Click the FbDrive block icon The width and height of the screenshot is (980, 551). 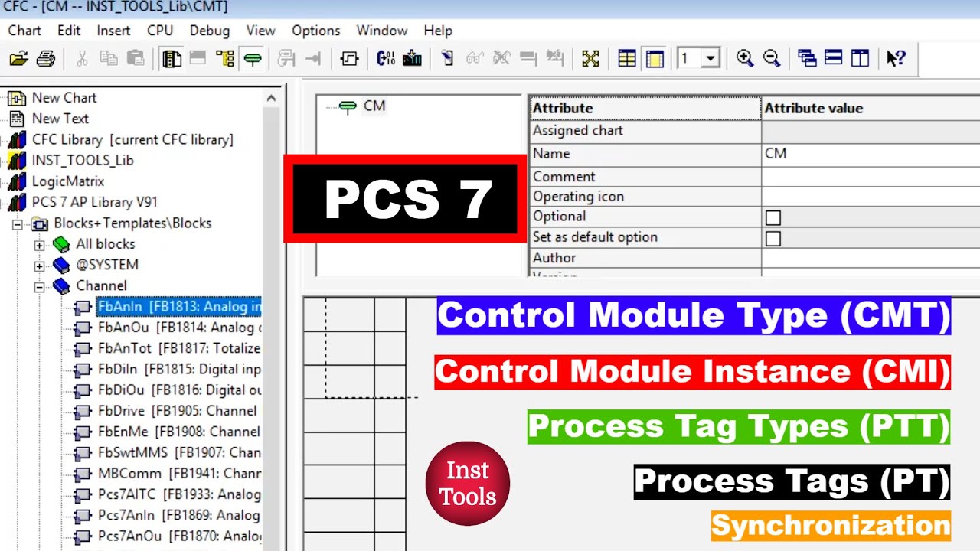pos(83,411)
